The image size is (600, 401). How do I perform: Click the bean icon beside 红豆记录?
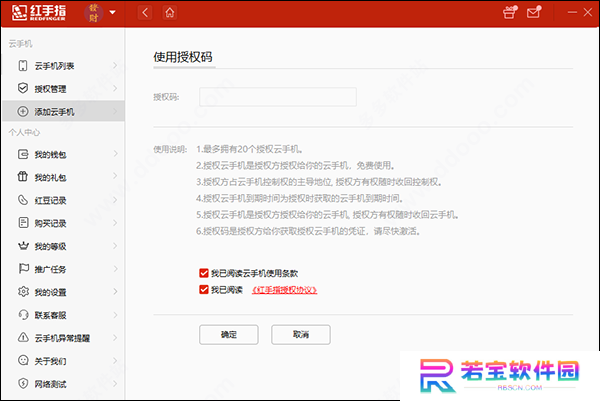point(23,200)
